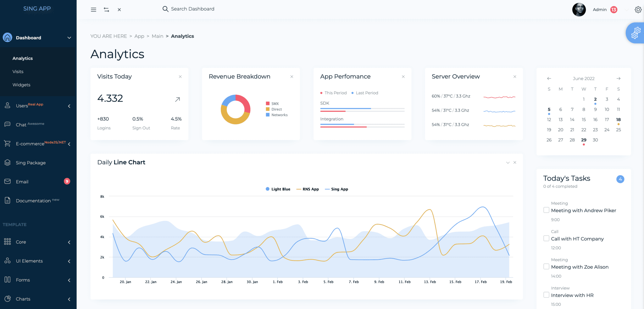The width and height of the screenshot is (644, 309).
Task: Click the Forms columns icon
Action: pyautogui.click(x=8, y=280)
